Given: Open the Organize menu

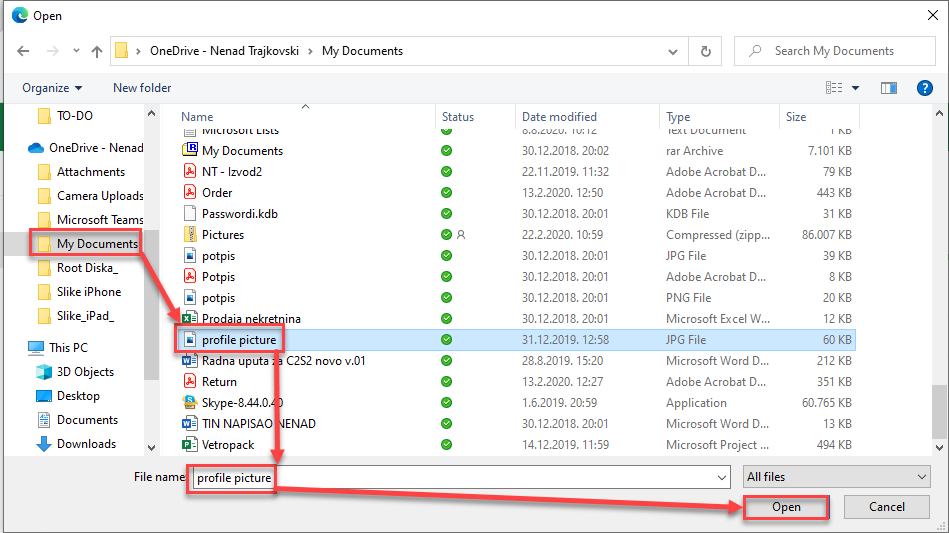Looking at the screenshot, I should [52, 88].
